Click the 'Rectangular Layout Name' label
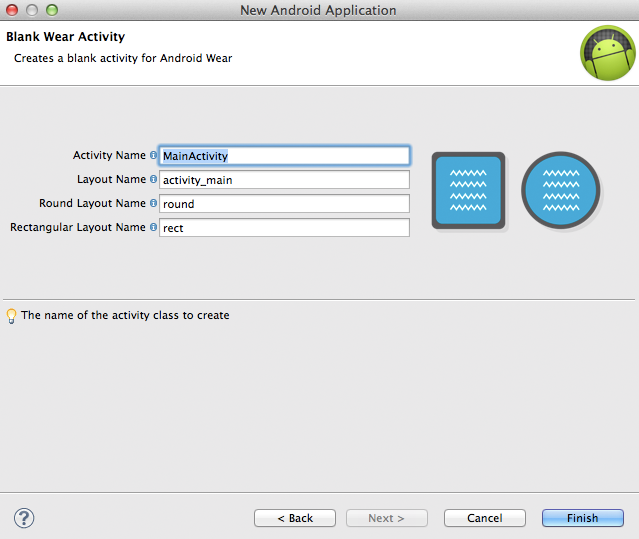Viewport: 639px width, 539px height. tap(78, 227)
